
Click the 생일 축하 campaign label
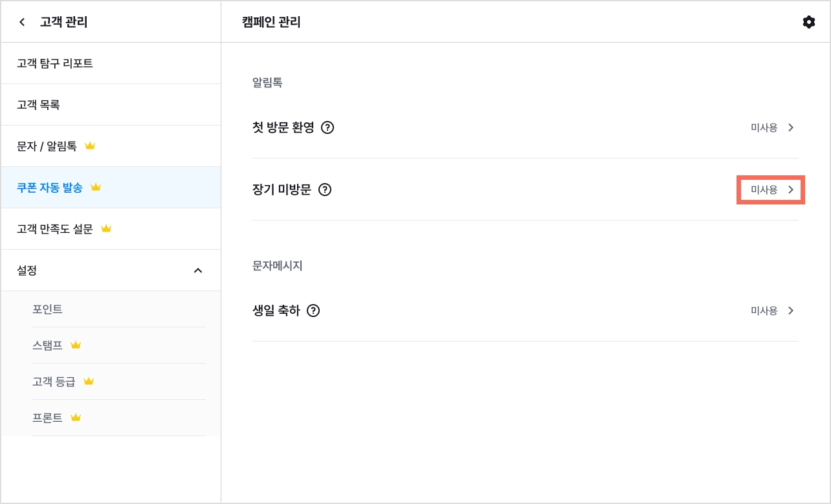point(276,311)
